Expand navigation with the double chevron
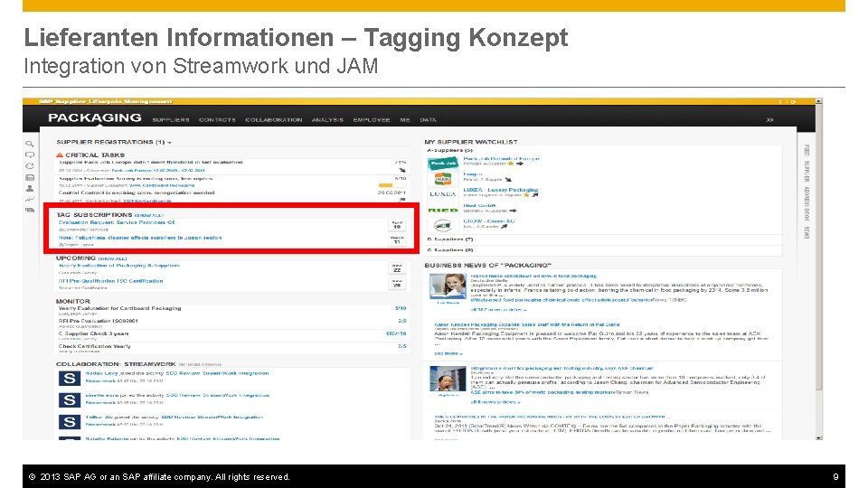Screen dimensions: 868x488 [x=769, y=119]
